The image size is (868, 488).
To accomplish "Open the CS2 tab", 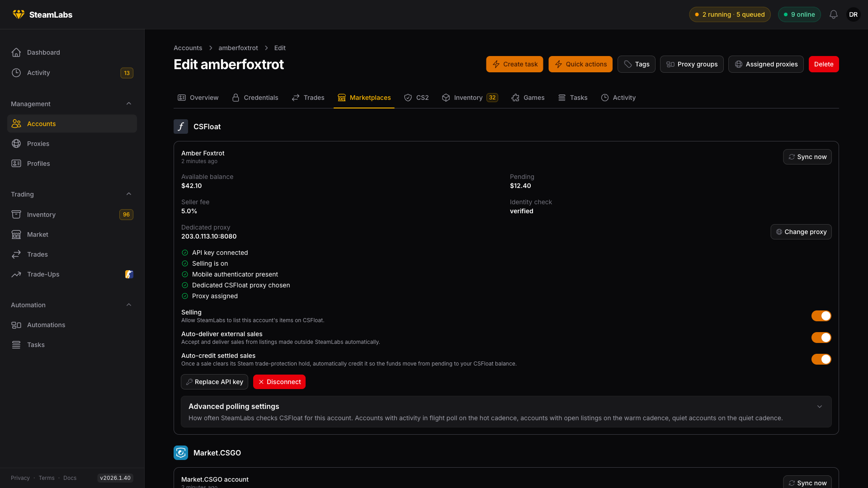I will (416, 98).
